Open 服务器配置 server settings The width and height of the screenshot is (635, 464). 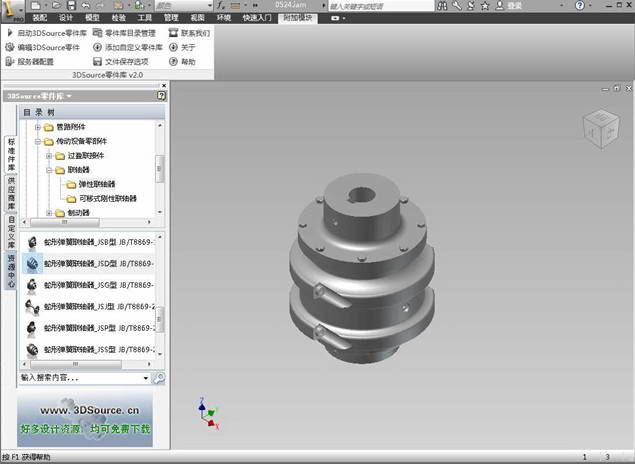(x=30, y=62)
